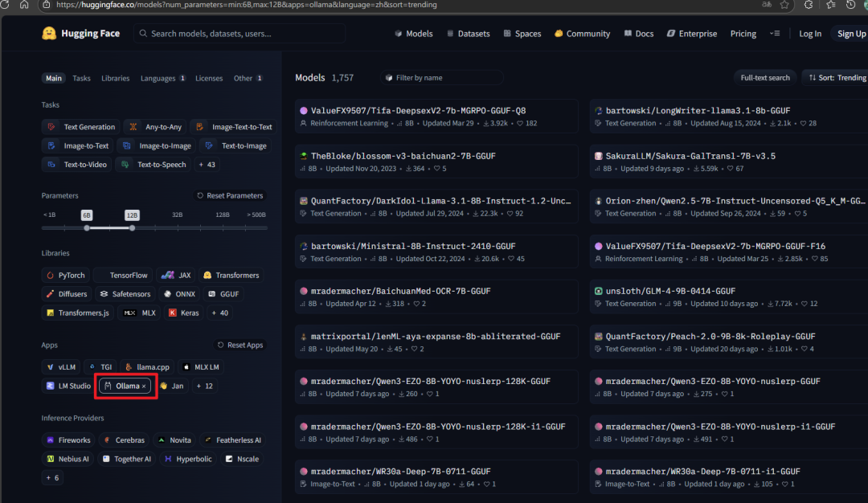Click the Fireworks inference provider chip
868x503 pixels.
point(68,440)
